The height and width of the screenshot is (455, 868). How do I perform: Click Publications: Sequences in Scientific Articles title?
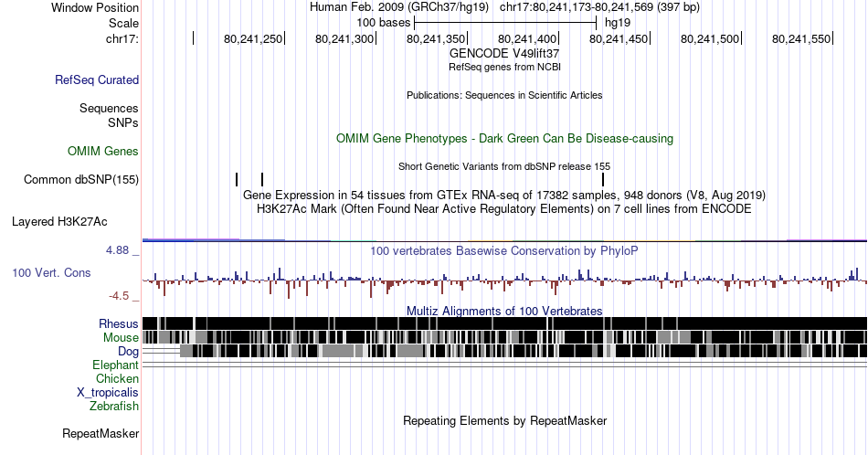504,95
